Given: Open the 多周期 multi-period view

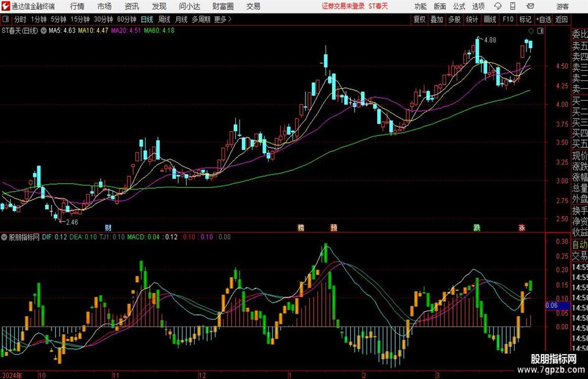Looking at the screenshot, I should coord(201,19).
